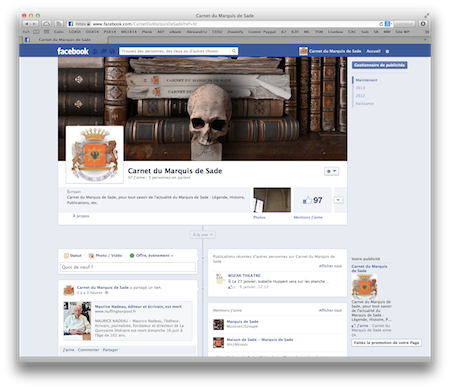The width and height of the screenshot is (450, 389).
Task: Expand the arrow beside the 97 likes tile
Action: (x=338, y=200)
